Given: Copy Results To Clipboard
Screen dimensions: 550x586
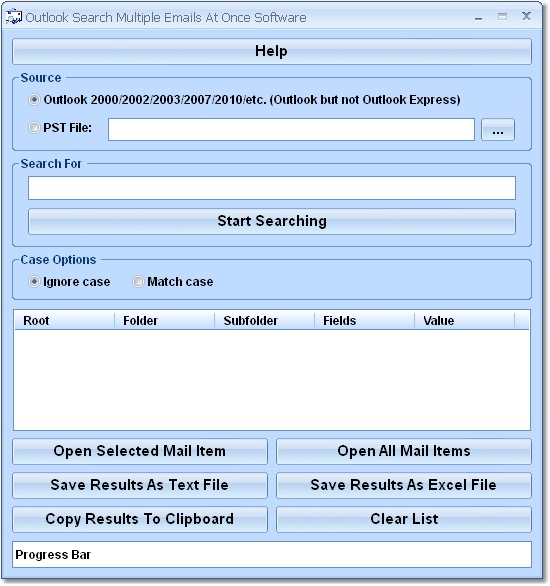Looking at the screenshot, I should tap(140, 519).
